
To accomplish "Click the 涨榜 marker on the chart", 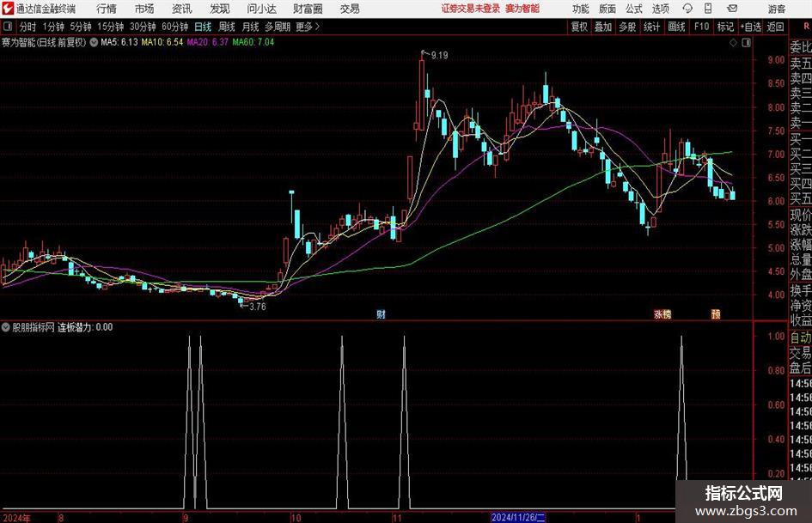I will pos(662,313).
